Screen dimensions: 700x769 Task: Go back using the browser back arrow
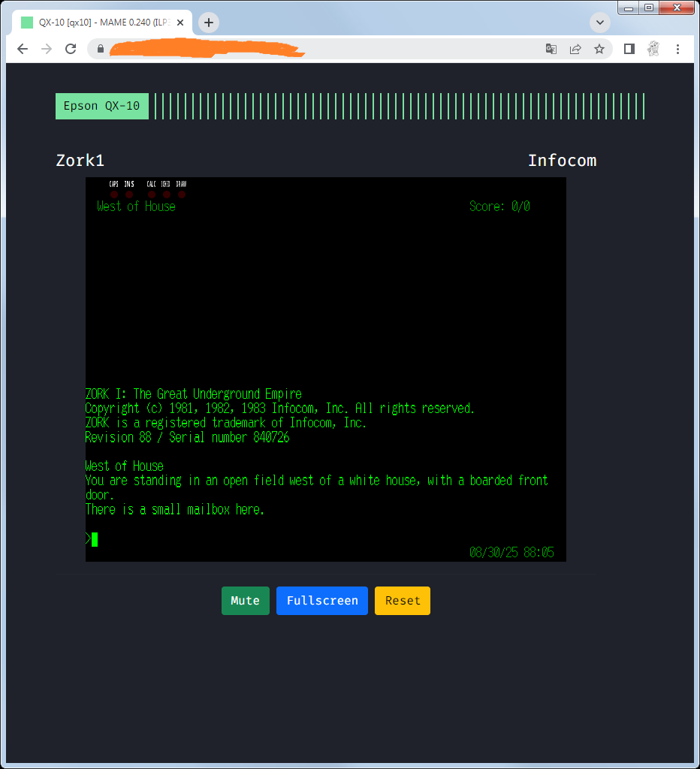pyautogui.click(x=23, y=49)
